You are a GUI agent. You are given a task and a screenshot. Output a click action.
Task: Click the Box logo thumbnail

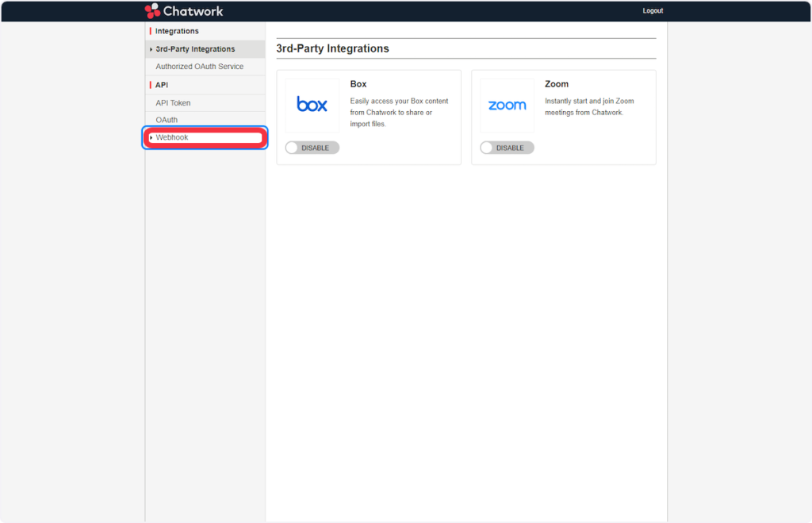pos(312,105)
